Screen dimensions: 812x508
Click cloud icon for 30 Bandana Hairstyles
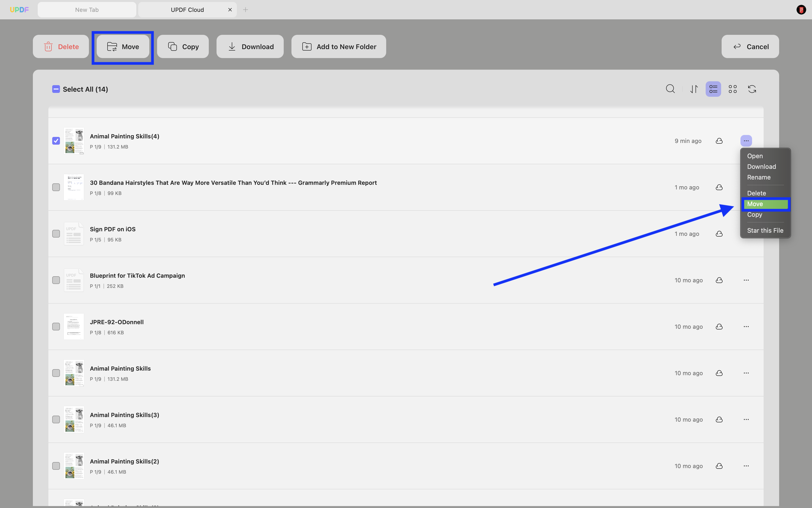click(x=719, y=187)
